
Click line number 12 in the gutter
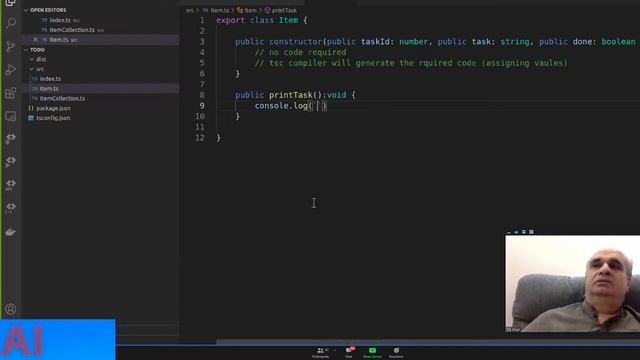(x=200, y=138)
